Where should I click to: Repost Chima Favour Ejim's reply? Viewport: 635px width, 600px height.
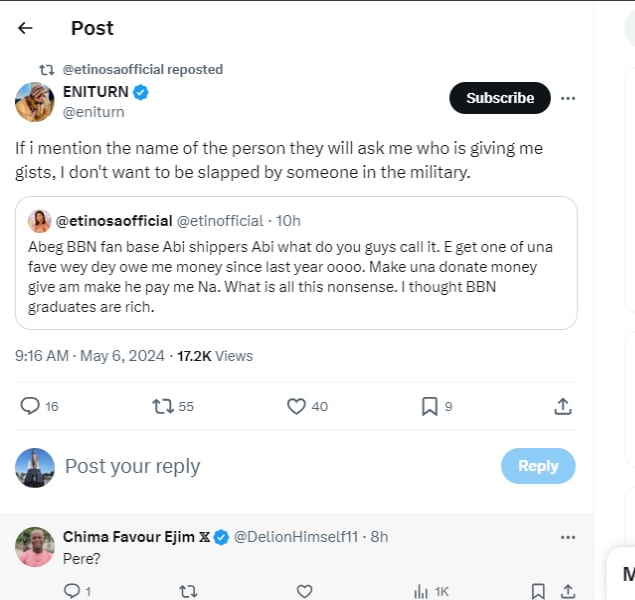pos(188,591)
